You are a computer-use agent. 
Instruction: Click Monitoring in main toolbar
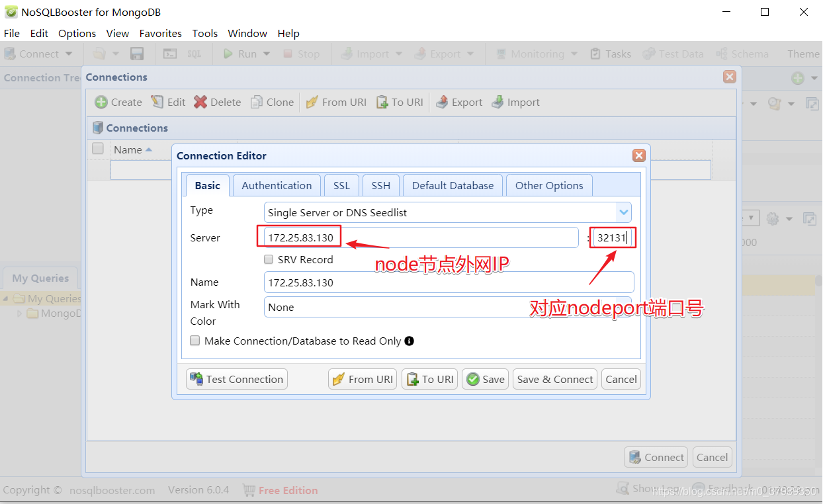(x=529, y=54)
